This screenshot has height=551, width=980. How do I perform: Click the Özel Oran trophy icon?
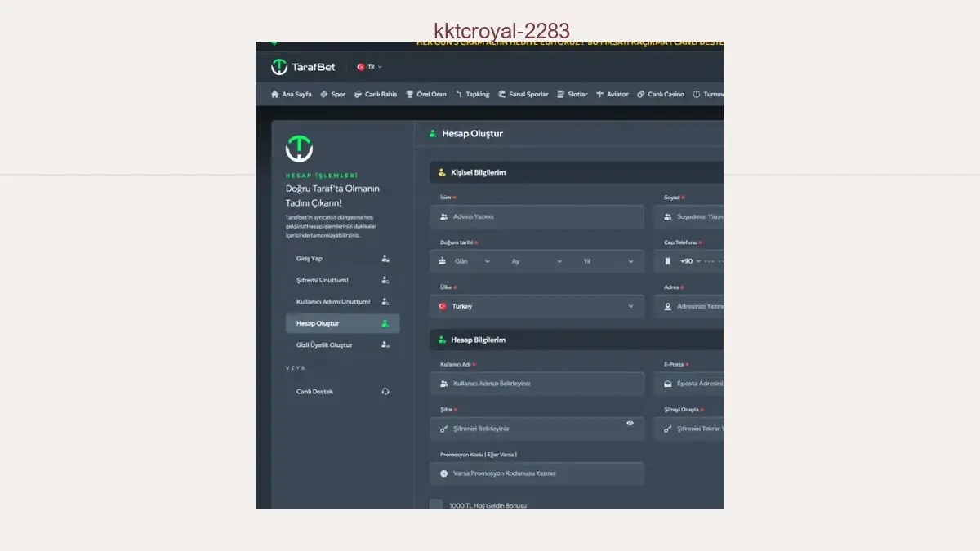pyautogui.click(x=410, y=95)
